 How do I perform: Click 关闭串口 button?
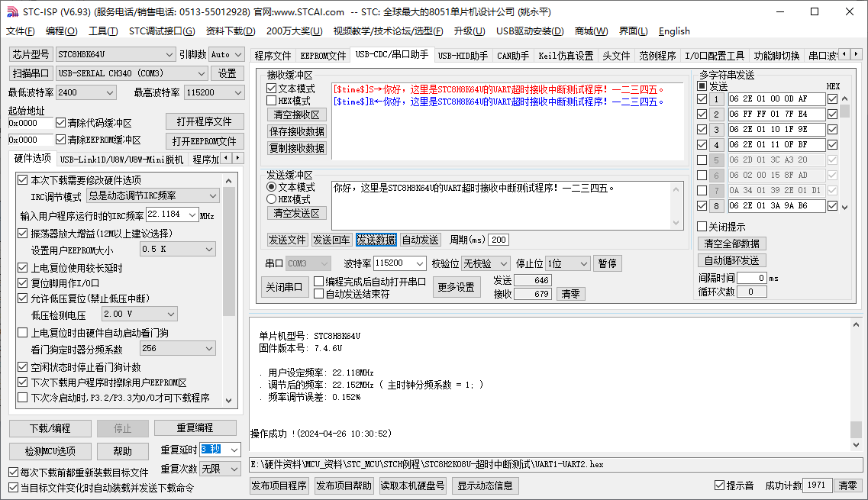pyautogui.click(x=284, y=287)
